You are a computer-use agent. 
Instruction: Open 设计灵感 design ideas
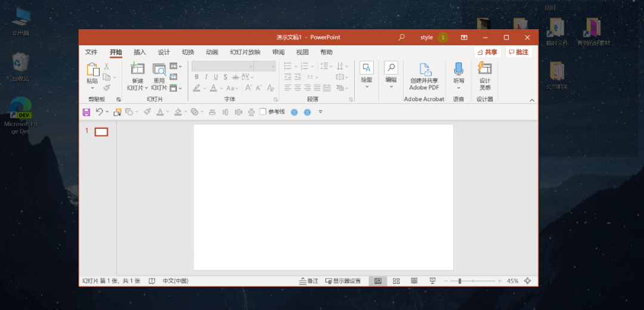pos(485,77)
